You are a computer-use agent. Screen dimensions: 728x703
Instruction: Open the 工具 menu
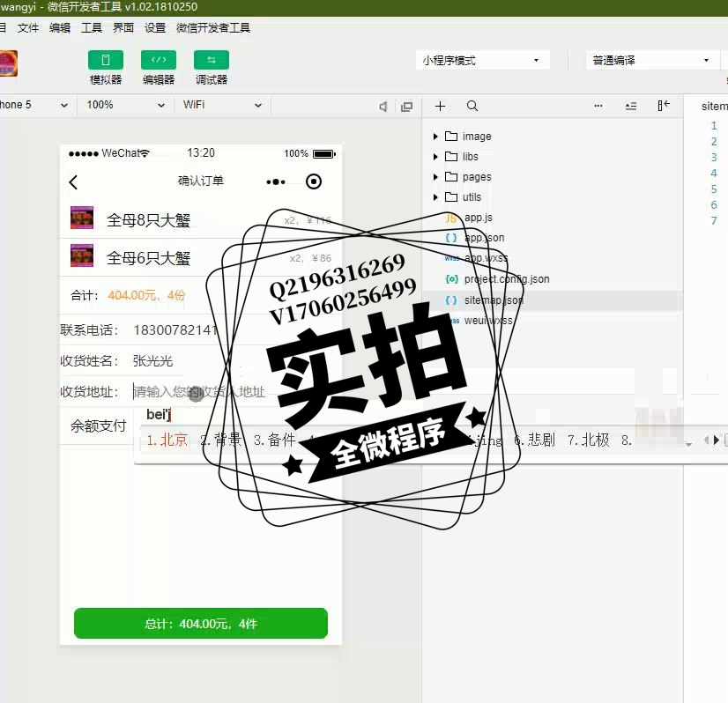pos(92,28)
